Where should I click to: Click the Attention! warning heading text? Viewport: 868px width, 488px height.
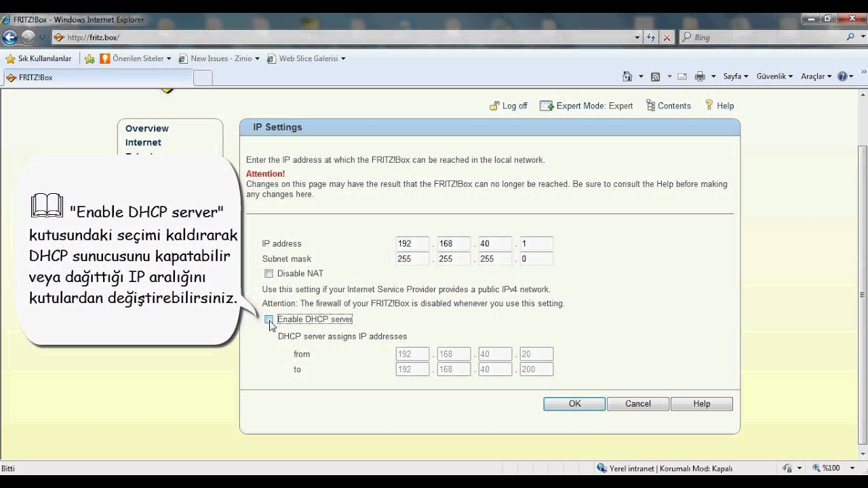pyautogui.click(x=265, y=174)
